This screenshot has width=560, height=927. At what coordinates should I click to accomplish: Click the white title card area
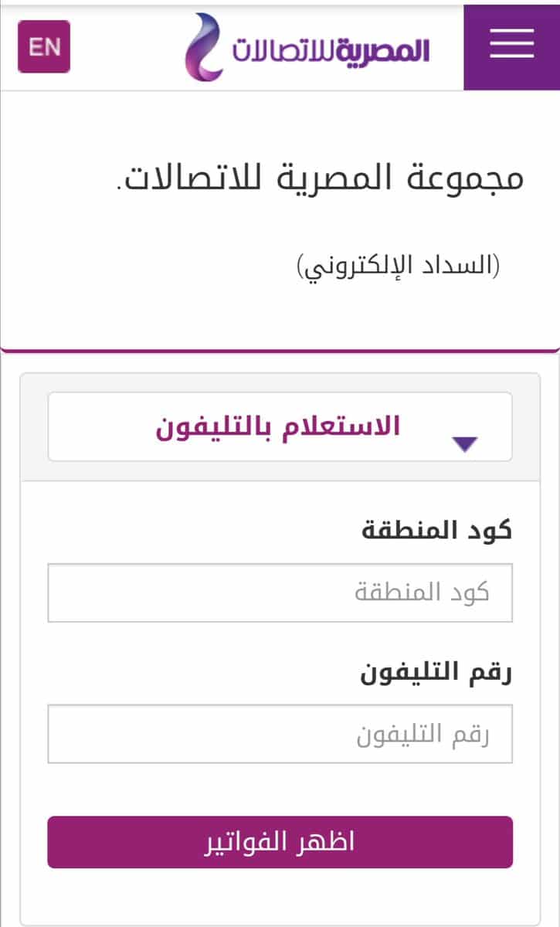[280, 220]
